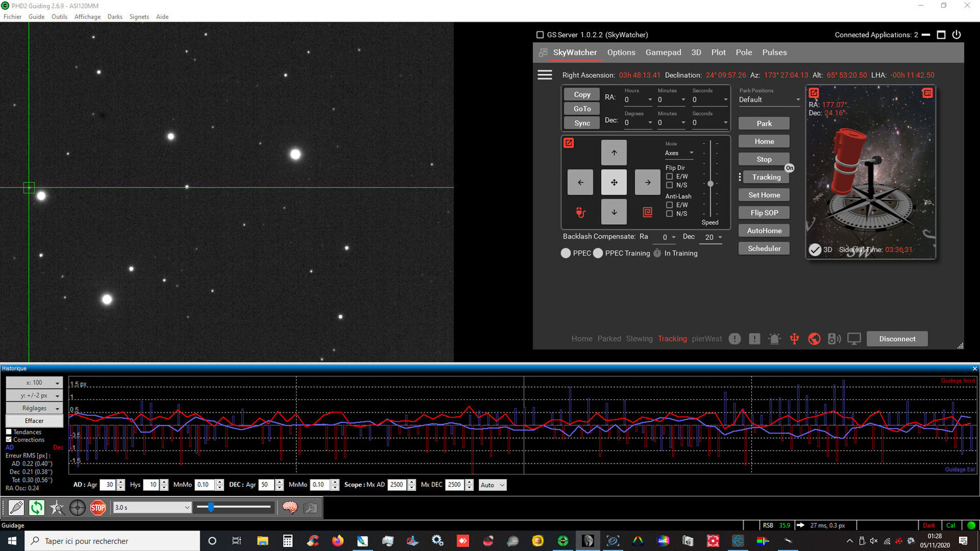Click the auto-select guide star icon
Viewport: 980px width, 551px height.
pos(57,507)
